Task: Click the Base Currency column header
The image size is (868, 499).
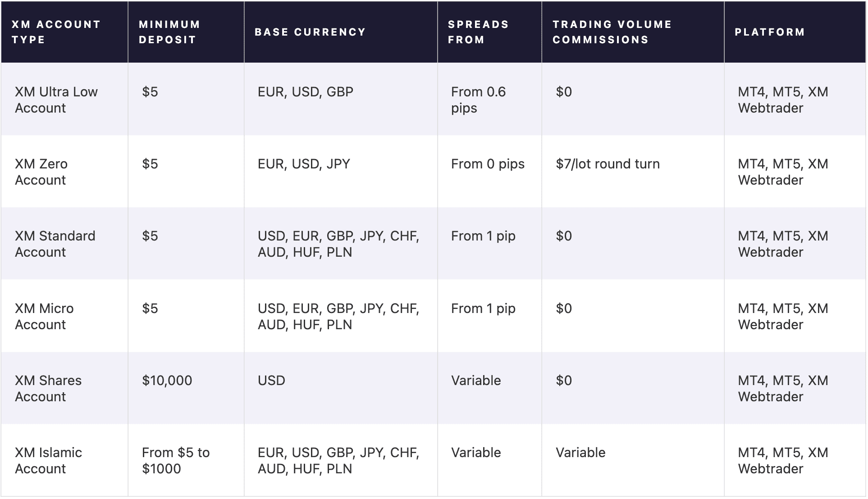Action: pyautogui.click(x=310, y=32)
